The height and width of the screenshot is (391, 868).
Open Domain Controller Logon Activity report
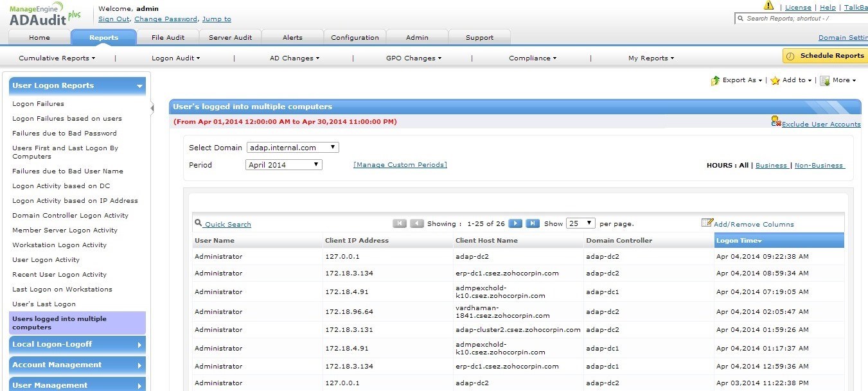pos(70,216)
